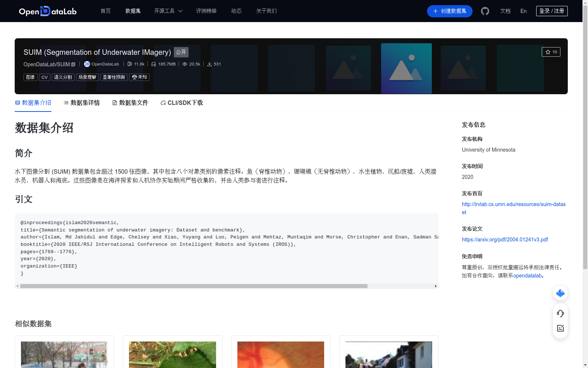Image resolution: width=588 pixels, height=368 pixels.
Task: Open similar dataset thumbnail with white house
Action: point(389,355)
